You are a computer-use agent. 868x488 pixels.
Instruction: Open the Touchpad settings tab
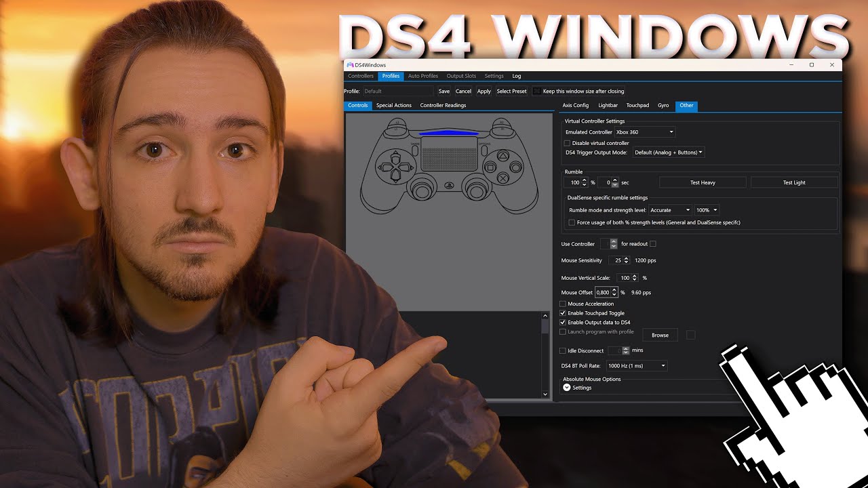tap(637, 105)
